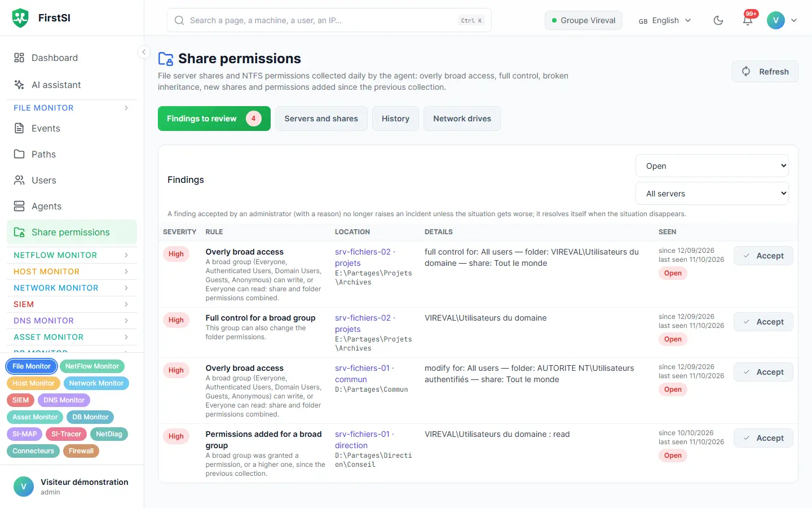Select the DB Monitor pill

(90, 417)
